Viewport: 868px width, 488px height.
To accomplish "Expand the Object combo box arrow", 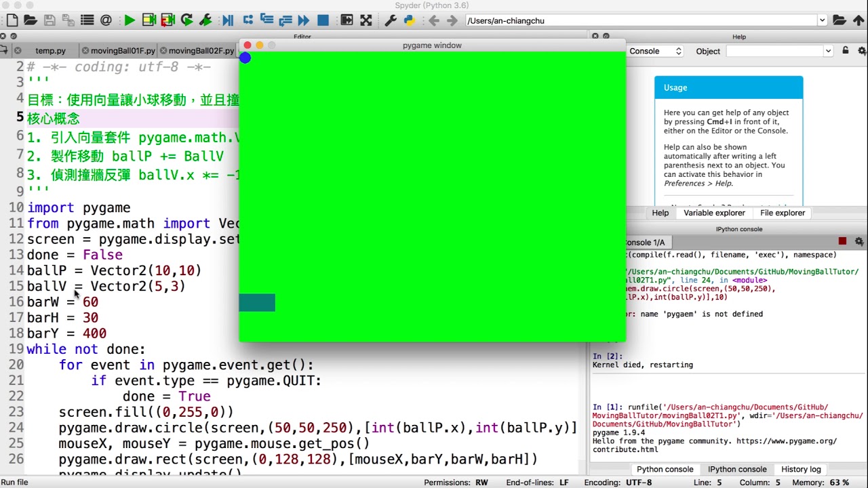I will [828, 51].
